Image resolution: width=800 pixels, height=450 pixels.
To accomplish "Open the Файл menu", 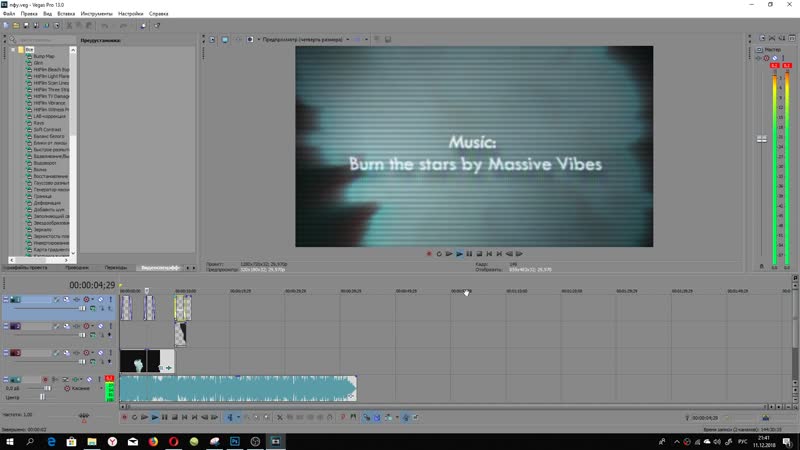I will click(9, 14).
